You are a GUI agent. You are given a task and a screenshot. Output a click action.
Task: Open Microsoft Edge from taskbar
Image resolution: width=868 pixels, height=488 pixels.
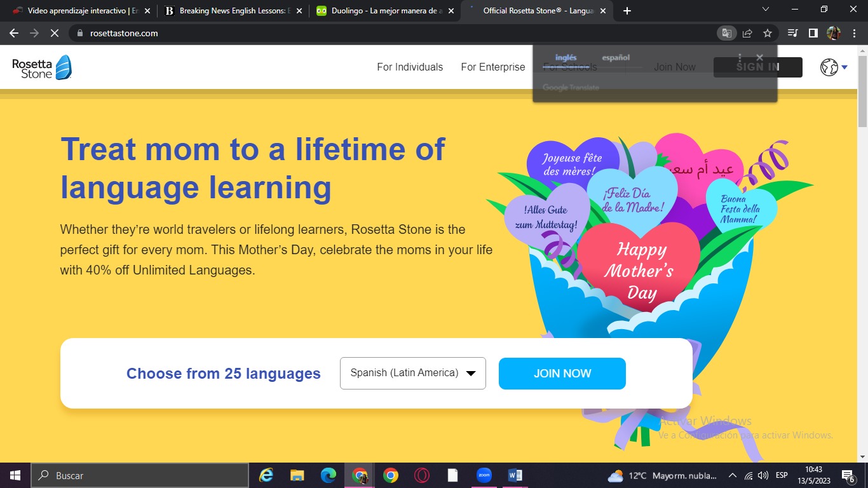coord(329,475)
